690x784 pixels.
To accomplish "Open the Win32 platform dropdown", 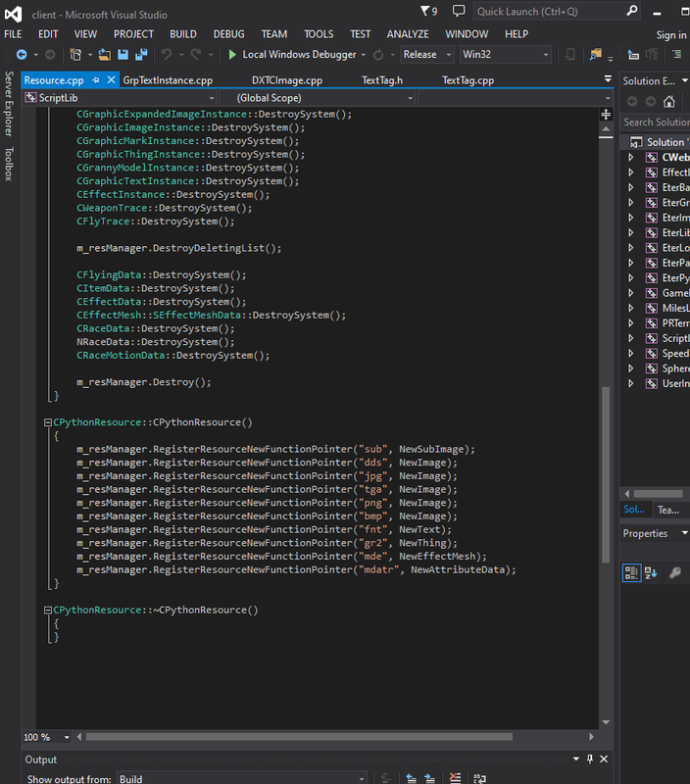I will (506, 54).
